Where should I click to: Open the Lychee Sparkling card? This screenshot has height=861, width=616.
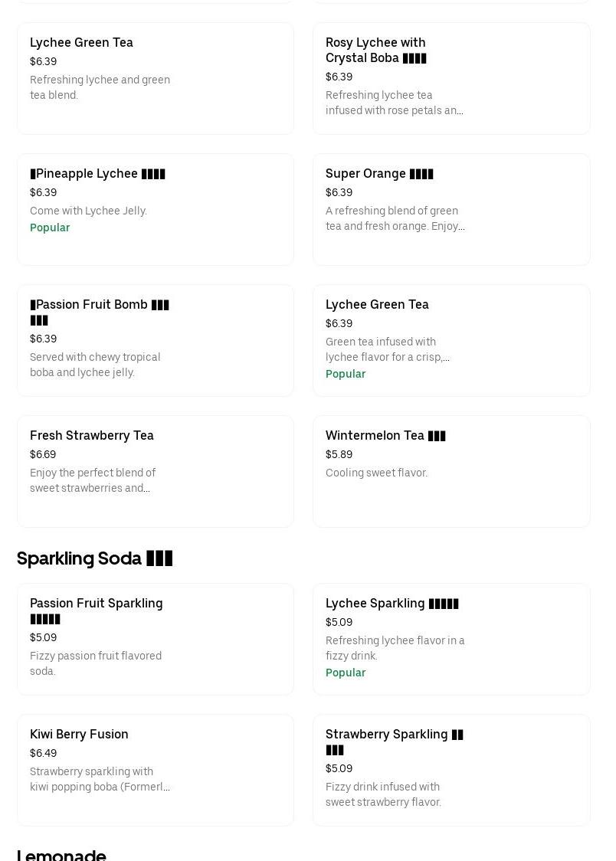(451, 639)
